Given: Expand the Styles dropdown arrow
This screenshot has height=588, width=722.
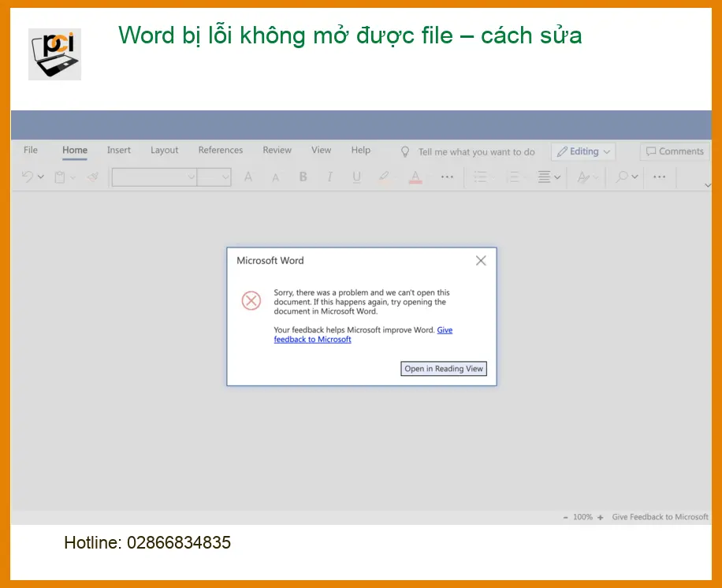Looking at the screenshot, I should (596, 177).
